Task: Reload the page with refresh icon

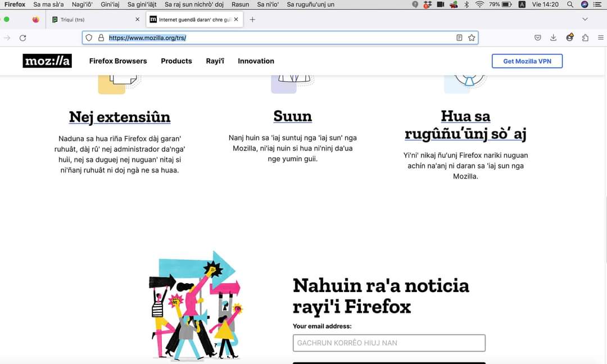Action: click(23, 38)
